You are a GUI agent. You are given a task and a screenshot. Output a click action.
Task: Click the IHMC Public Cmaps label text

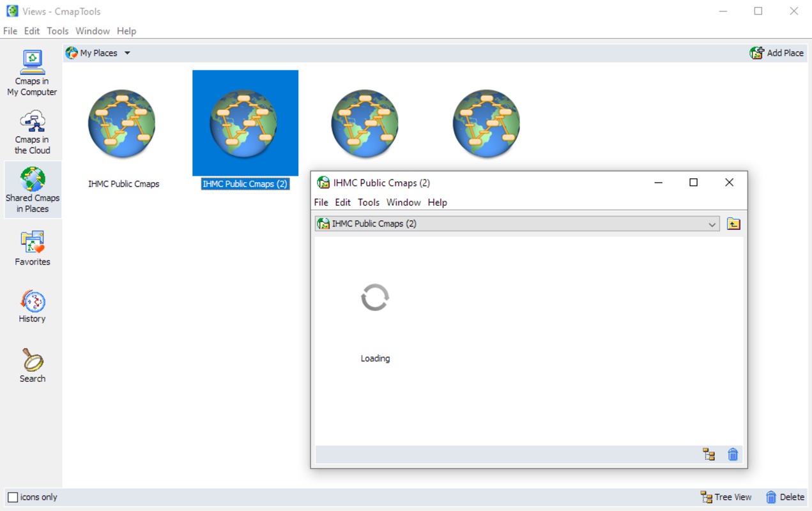click(x=124, y=184)
